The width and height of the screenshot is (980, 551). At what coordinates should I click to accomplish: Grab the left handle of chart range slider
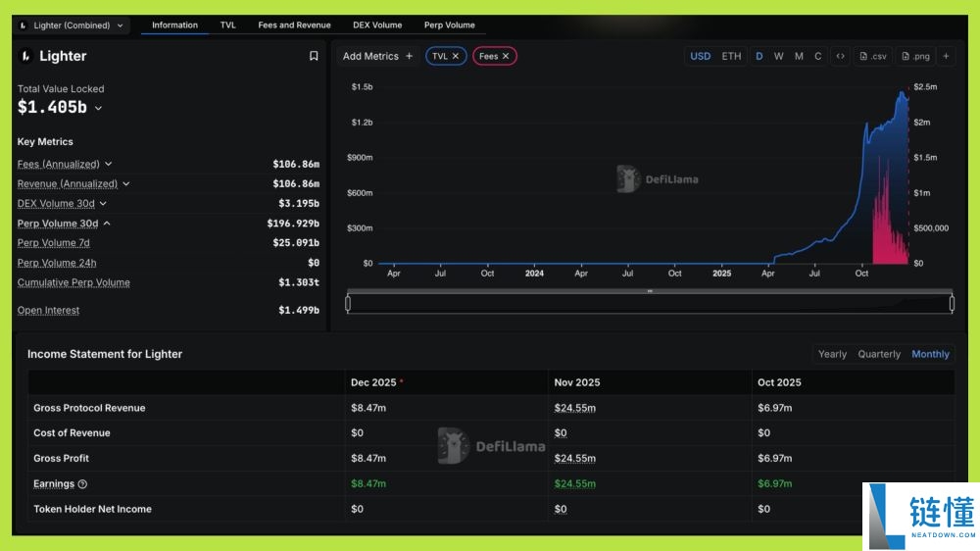348,303
